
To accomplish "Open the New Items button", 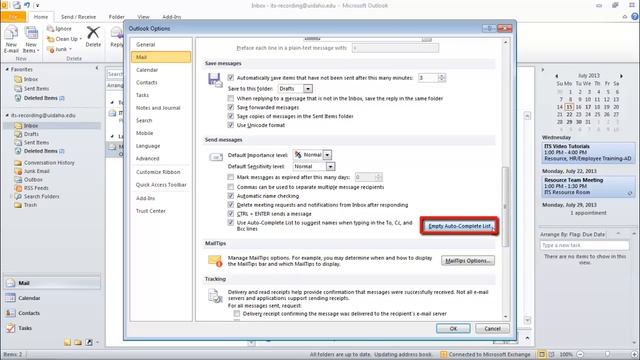I will [x=31, y=40].
